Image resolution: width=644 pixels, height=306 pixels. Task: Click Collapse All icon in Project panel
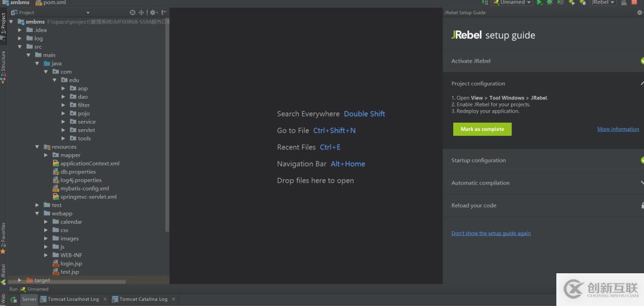tap(142, 13)
